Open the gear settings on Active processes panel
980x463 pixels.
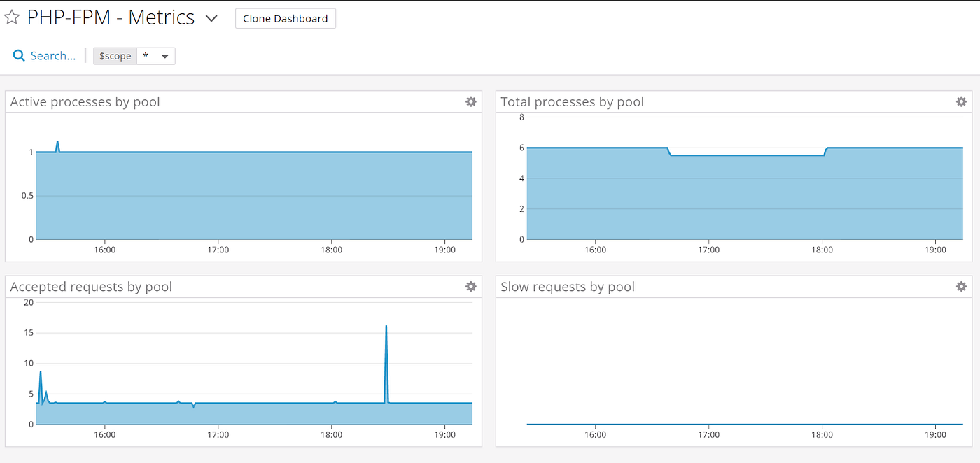[x=470, y=101]
